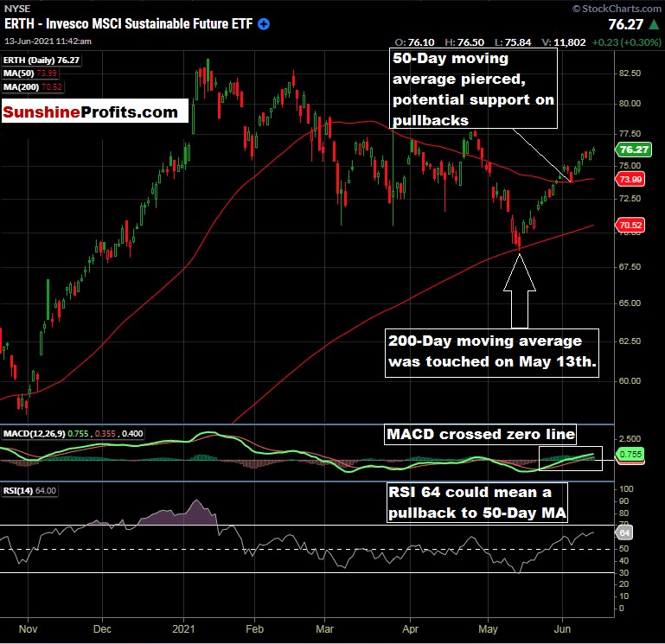Image resolution: width=665 pixels, height=644 pixels.
Task: Click the red 70.52 MA price tag
Action: pyautogui.click(x=630, y=225)
